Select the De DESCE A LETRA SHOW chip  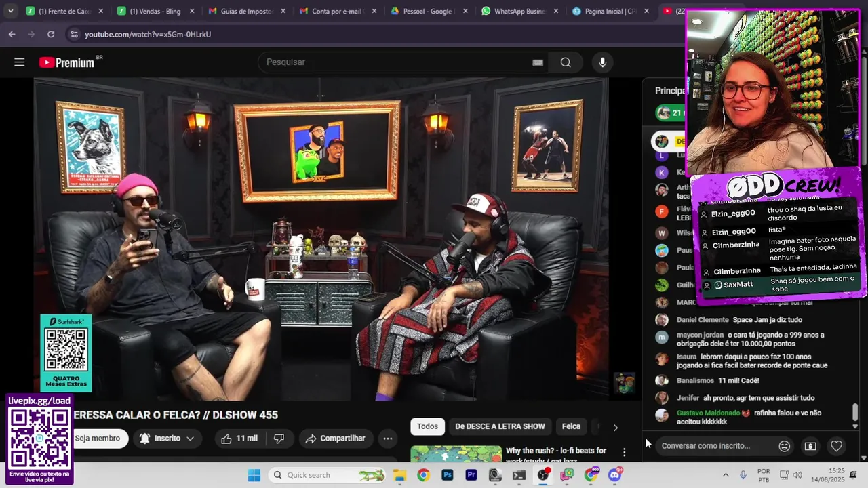pos(500,426)
